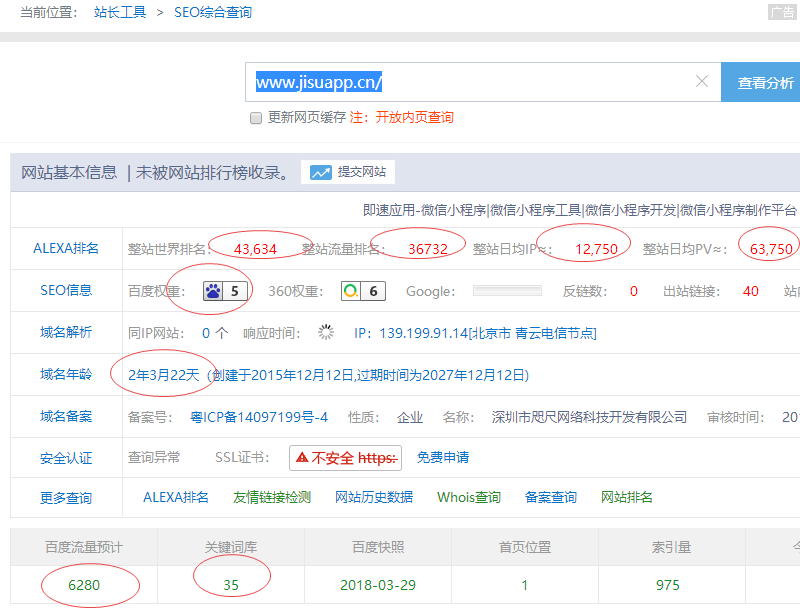This screenshot has width=800, height=608.
Task: Click daily IP value 12,750
Action: pos(596,249)
